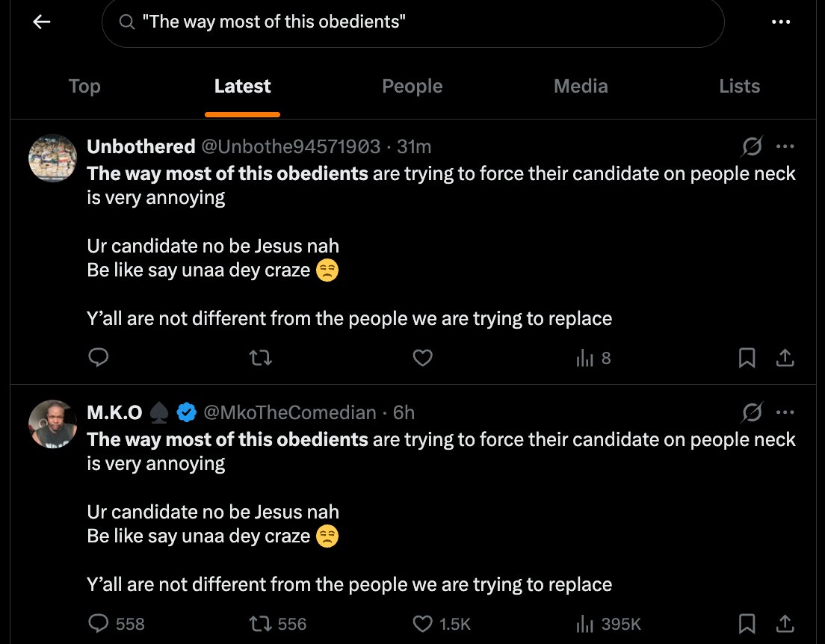Bookmark Unbothered's tweet
The height and width of the screenshot is (644, 825).
(747, 358)
